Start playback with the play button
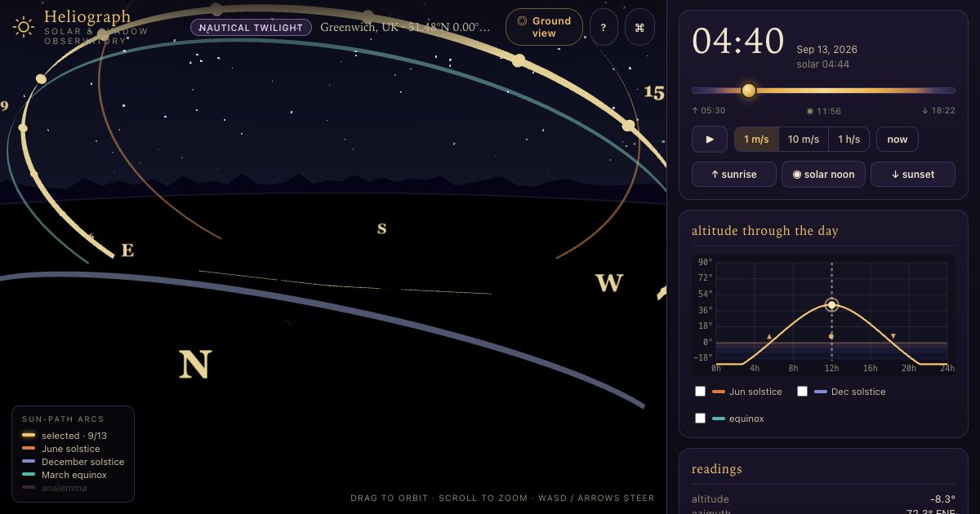 coord(710,140)
